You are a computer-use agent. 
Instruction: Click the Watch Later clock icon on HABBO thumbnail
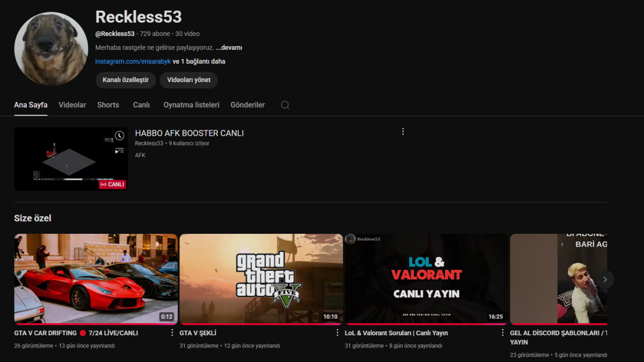[119, 136]
